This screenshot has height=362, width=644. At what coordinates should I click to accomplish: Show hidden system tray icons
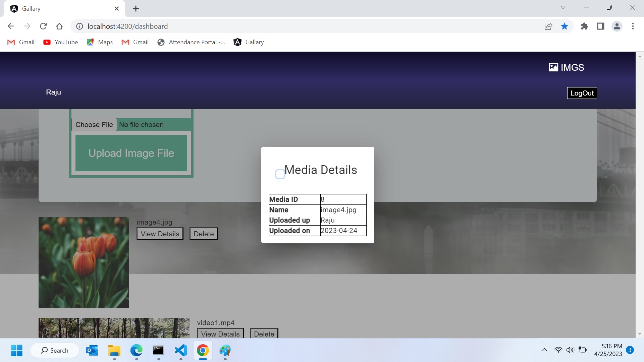[x=544, y=350]
